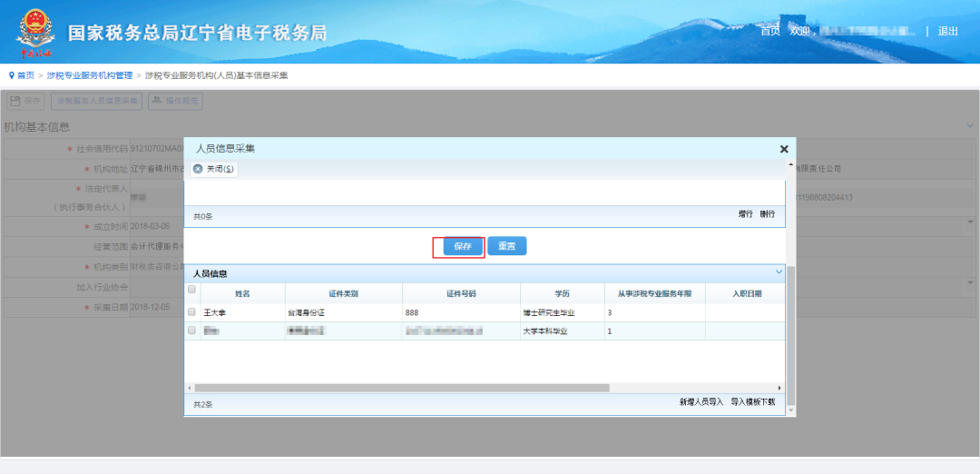Click 导入模板下载 link
This screenshot has width=980, height=474.
pyautogui.click(x=753, y=401)
